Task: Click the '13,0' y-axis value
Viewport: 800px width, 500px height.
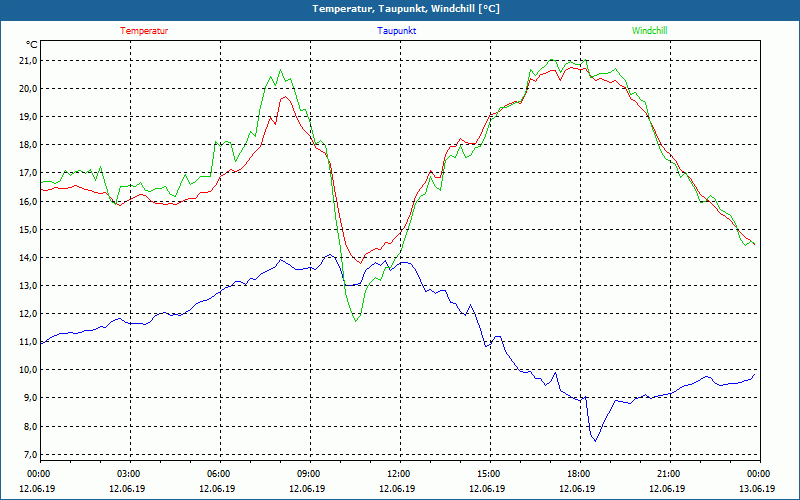Action: (x=29, y=286)
